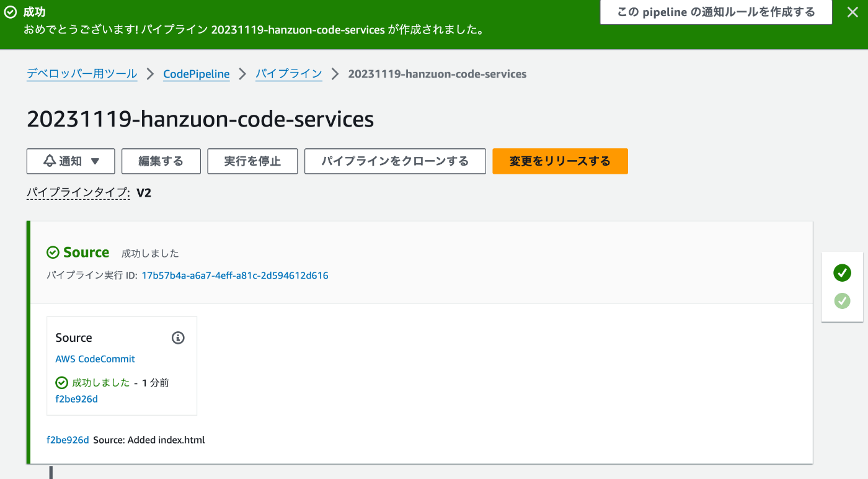Go to the CodePipeline breadcrumb link
The image size is (868, 479).
pyautogui.click(x=197, y=74)
